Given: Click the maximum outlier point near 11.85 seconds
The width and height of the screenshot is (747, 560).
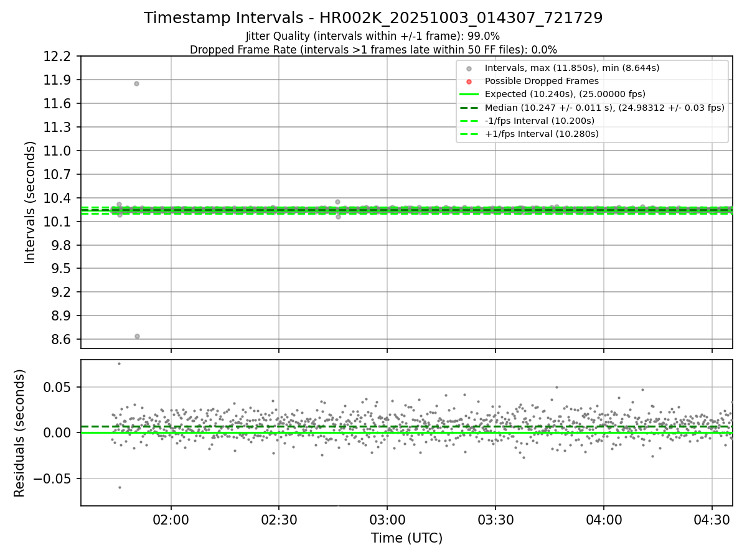Looking at the screenshot, I should click(x=136, y=83).
